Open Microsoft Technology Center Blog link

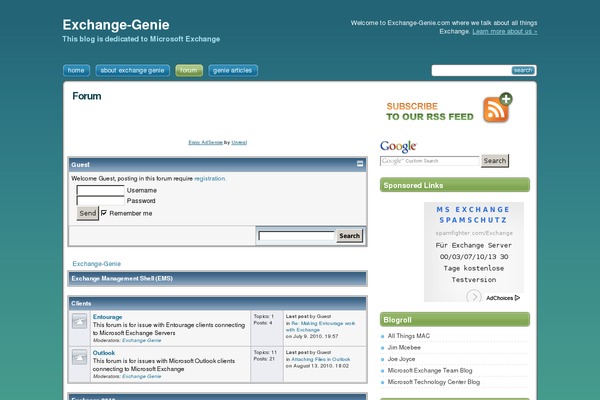coord(434,382)
